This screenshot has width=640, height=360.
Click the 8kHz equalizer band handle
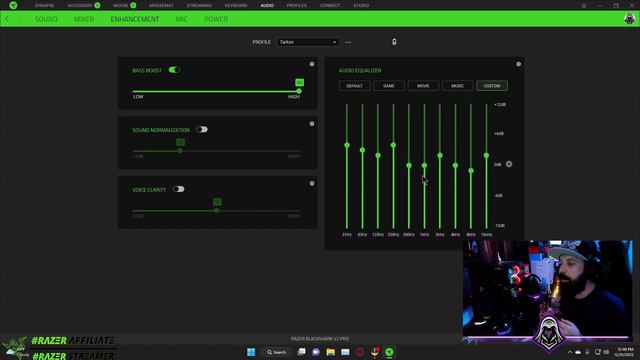[471, 171]
